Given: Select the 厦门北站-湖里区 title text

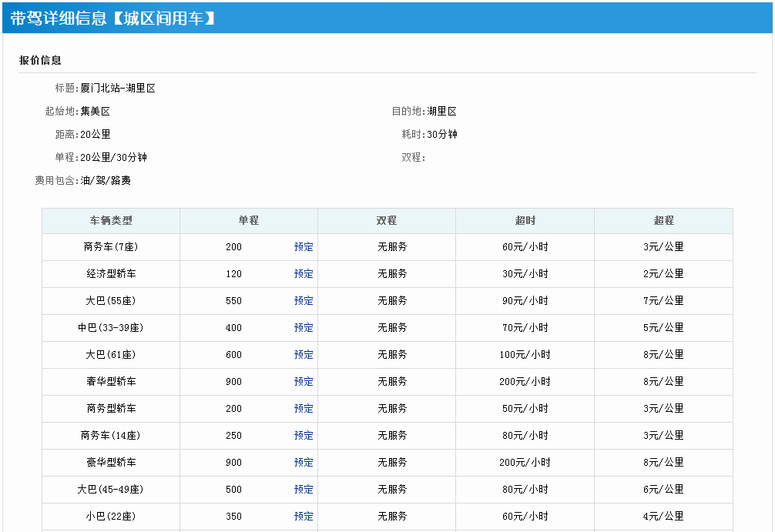Looking at the screenshot, I should click(x=118, y=88).
